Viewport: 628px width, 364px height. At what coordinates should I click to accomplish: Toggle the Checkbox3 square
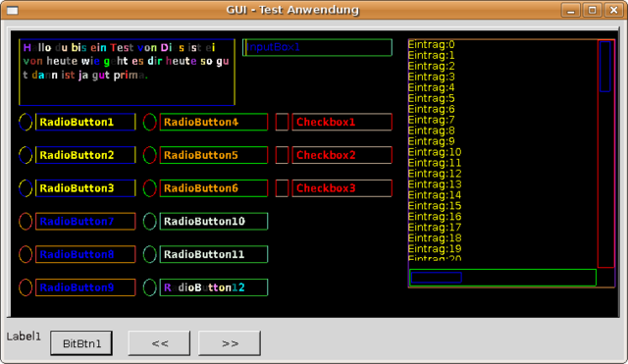[x=282, y=188]
